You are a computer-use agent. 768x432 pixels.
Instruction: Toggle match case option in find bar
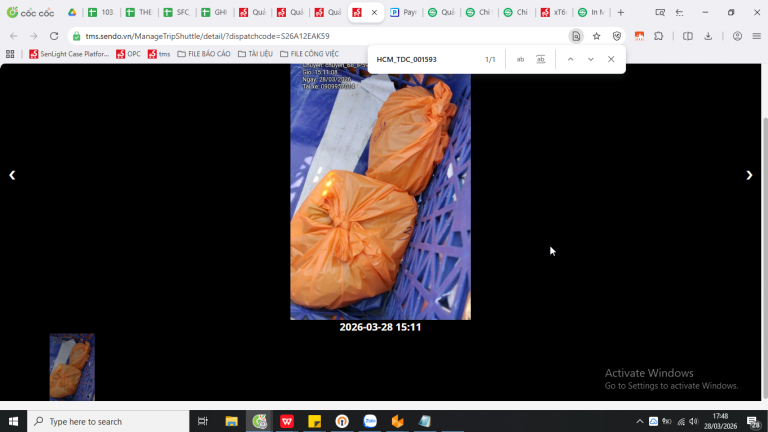pos(520,59)
